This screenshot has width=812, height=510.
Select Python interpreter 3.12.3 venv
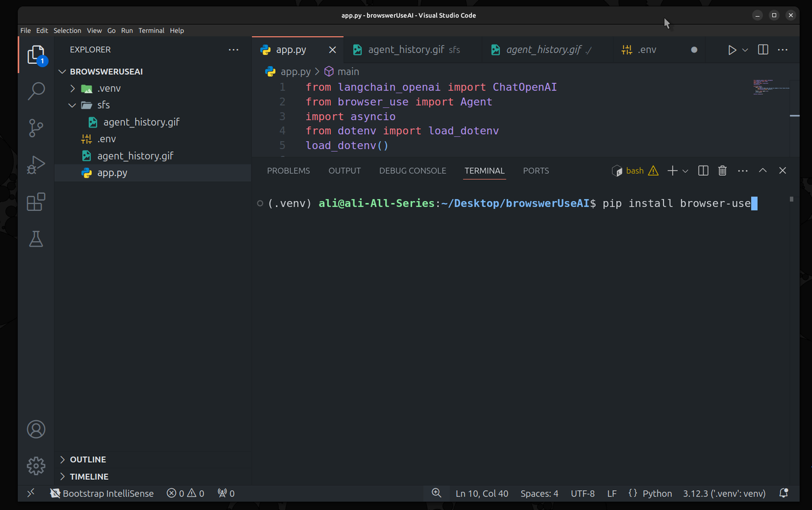[x=724, y=493]
